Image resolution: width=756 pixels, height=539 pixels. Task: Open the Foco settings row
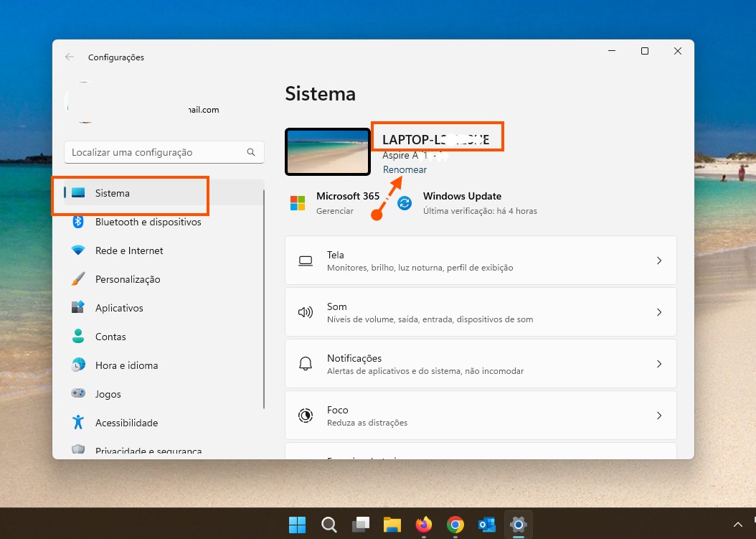(481, 416)
